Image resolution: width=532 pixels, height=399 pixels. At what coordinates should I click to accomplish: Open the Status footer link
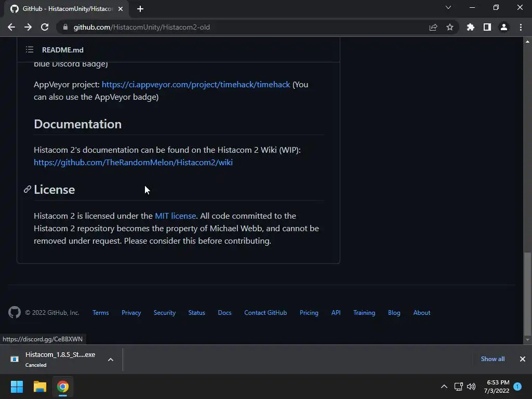point(197,312)
